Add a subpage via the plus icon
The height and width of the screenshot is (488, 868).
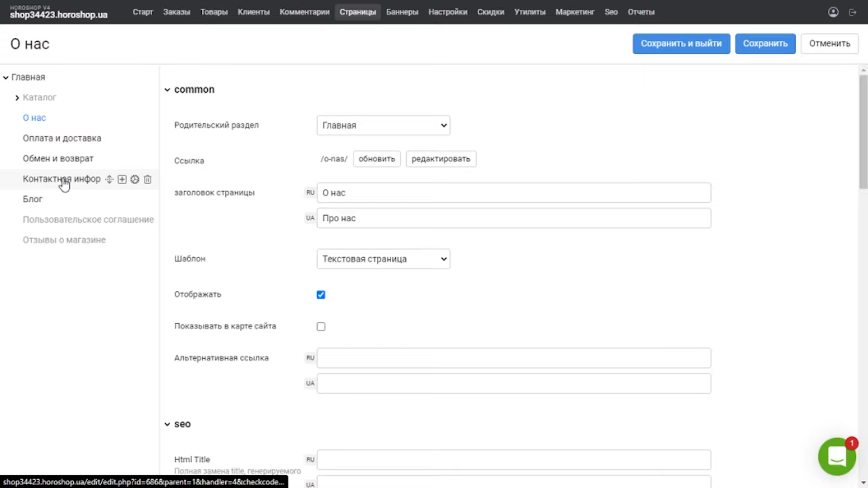click(122, 179)
